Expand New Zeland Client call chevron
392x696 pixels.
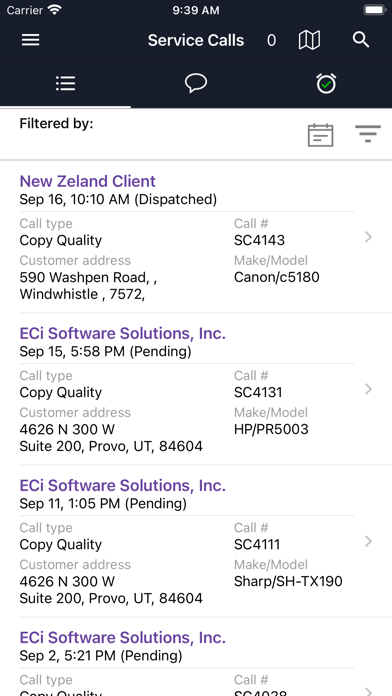coord(368,237)
